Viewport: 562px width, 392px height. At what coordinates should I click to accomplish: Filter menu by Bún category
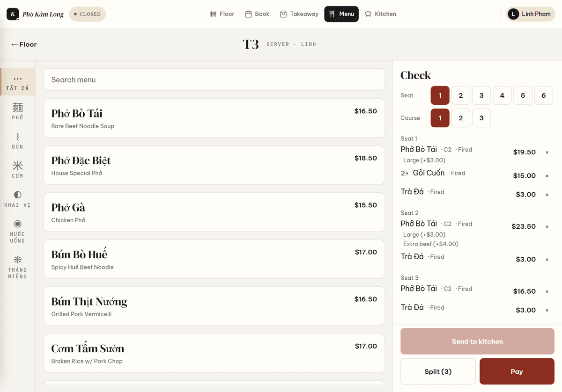[x=18, y=140]
